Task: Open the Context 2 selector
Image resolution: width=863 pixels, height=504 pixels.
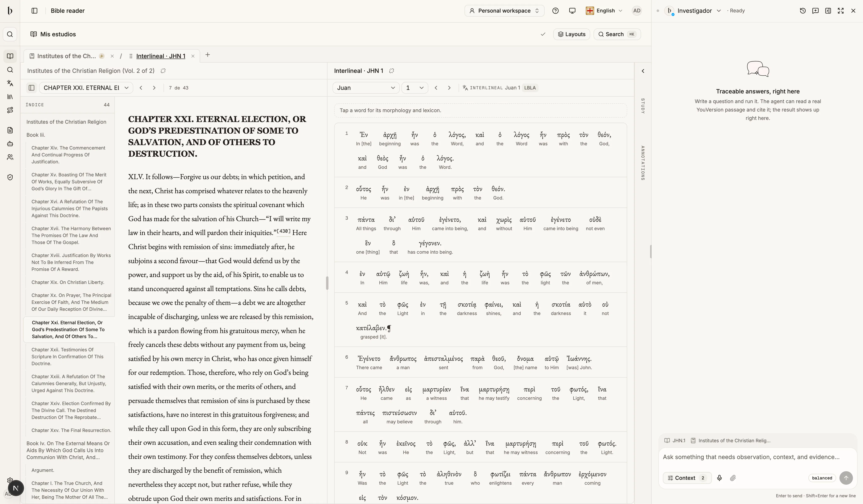Action: 687,478
